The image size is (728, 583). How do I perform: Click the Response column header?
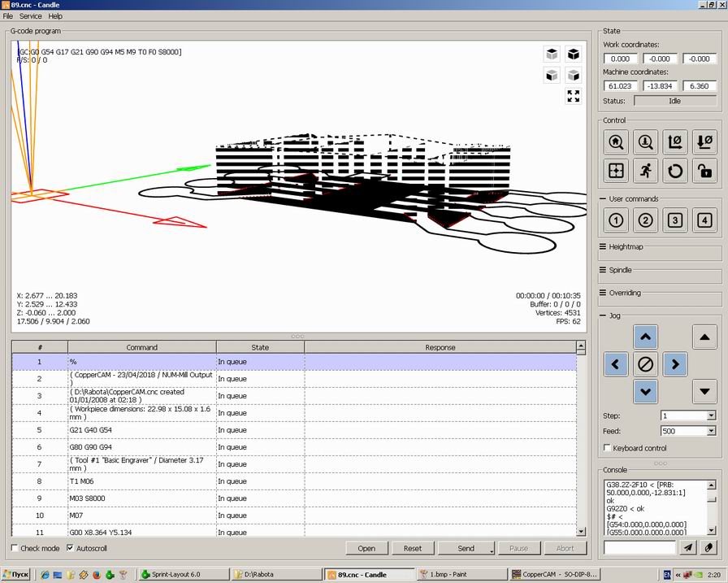[x=440, y=347]
